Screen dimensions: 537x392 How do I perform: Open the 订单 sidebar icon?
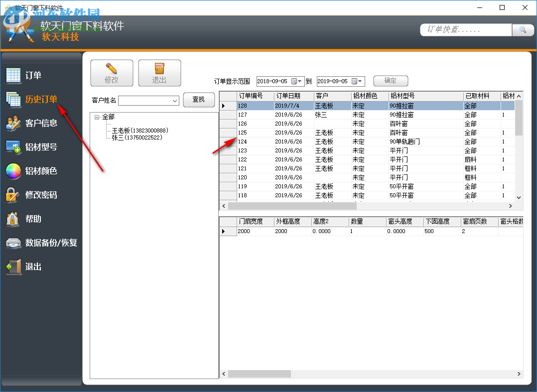pyautogui.click(x=13, y=75)
